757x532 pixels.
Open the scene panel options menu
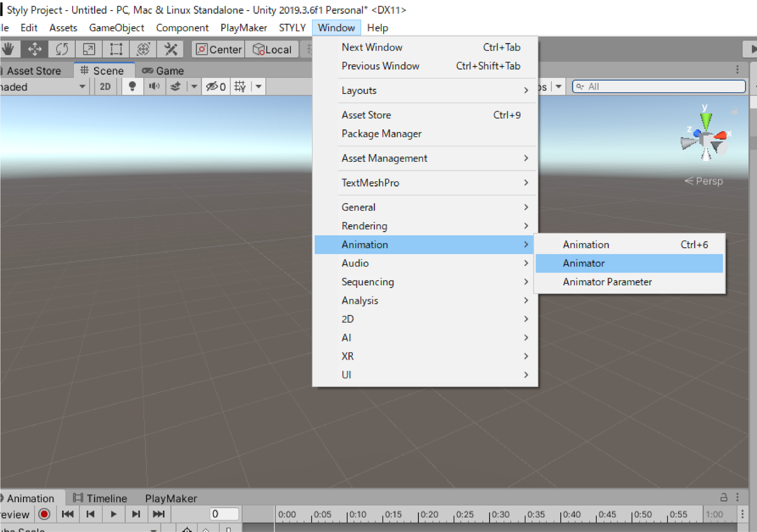737,69
